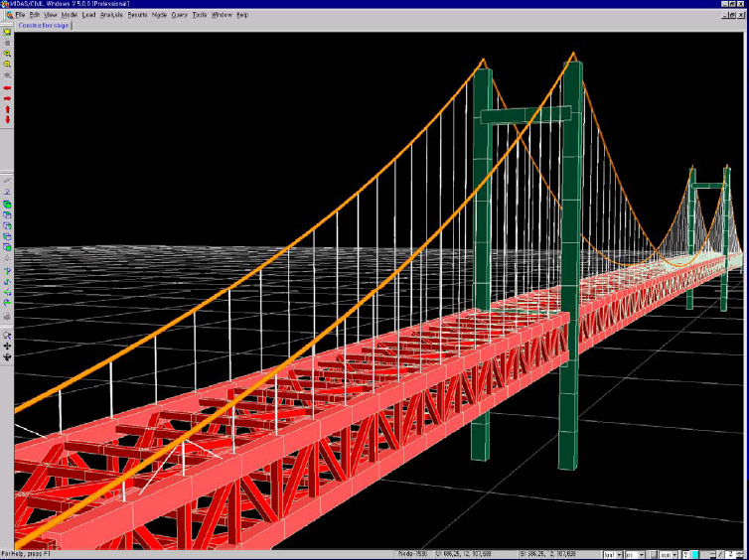
Task: Click the first green cube view icon
Action: click(7, 204)
